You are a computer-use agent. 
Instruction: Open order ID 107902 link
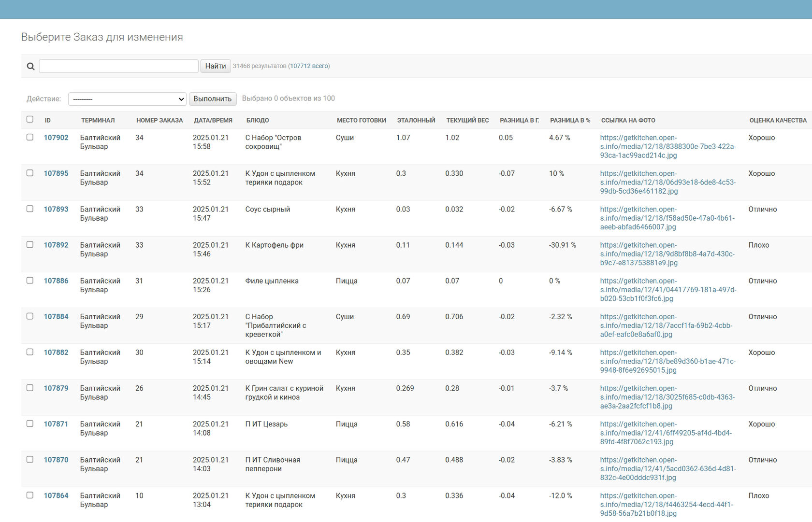[56, 138]
